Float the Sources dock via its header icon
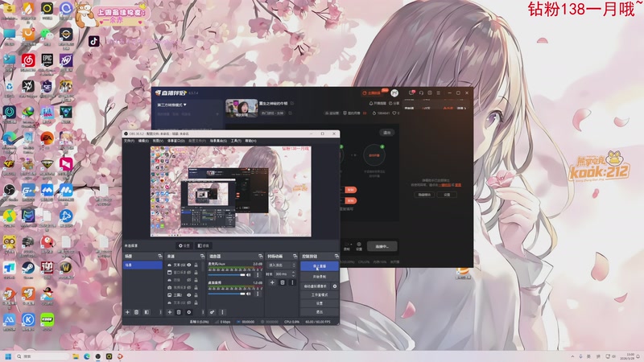 (202, 256)
